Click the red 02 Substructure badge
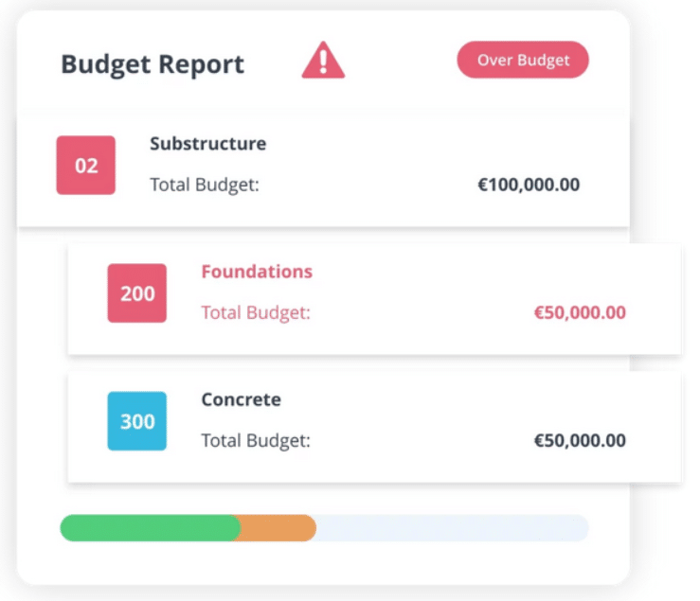Screen dimensions: 700x601 [86, 166]
